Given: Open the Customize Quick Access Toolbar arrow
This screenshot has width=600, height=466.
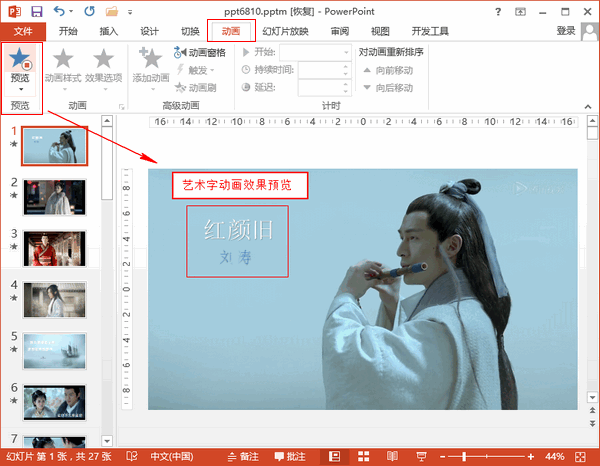Looking at the screenshot, I should click(130, 12).
